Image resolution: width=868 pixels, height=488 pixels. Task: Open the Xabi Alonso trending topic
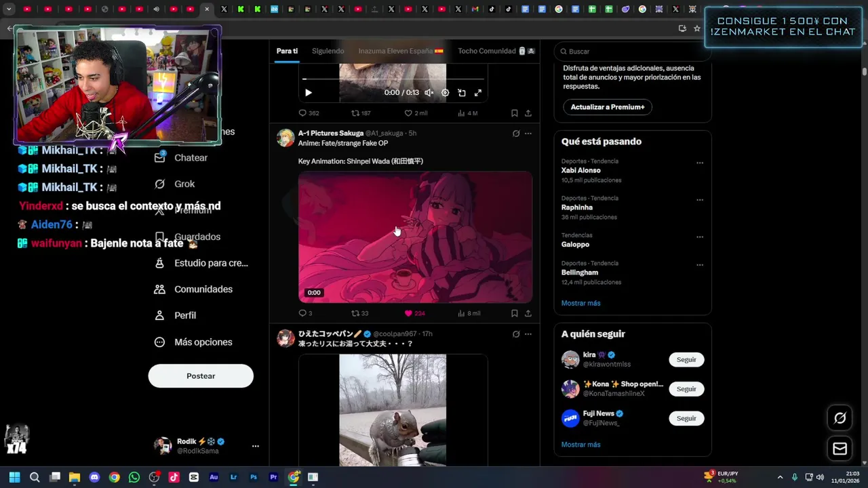(x=580, y=171)
